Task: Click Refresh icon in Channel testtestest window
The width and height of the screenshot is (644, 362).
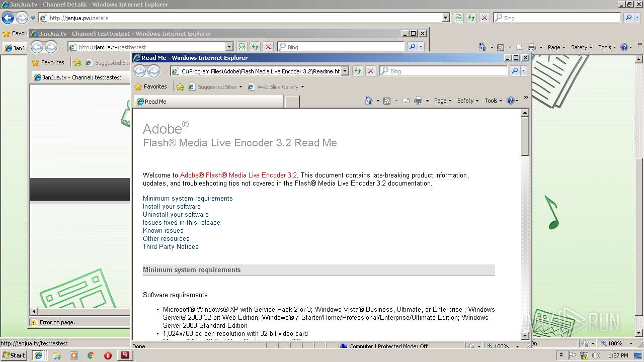Action: 255,47
